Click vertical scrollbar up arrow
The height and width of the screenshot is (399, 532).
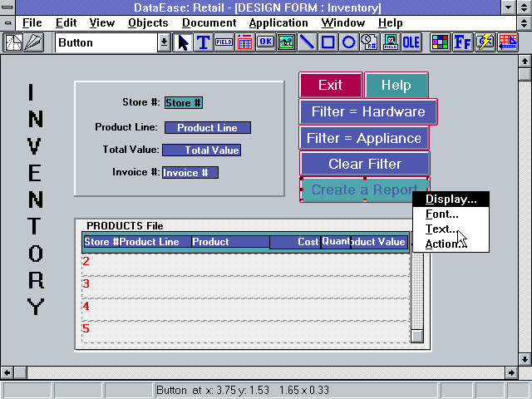click(x=525, y=61)
